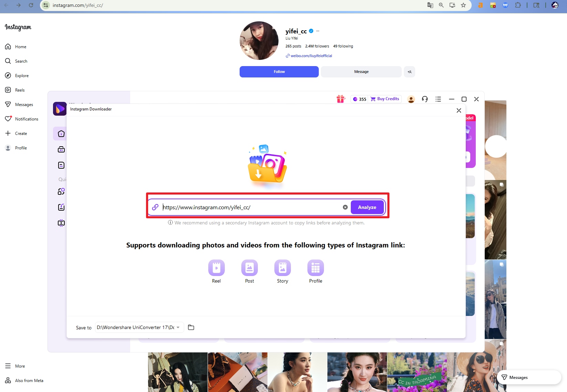Open the task list icon in UniConverter
567x392 pixels.
[x=438, y=99]
